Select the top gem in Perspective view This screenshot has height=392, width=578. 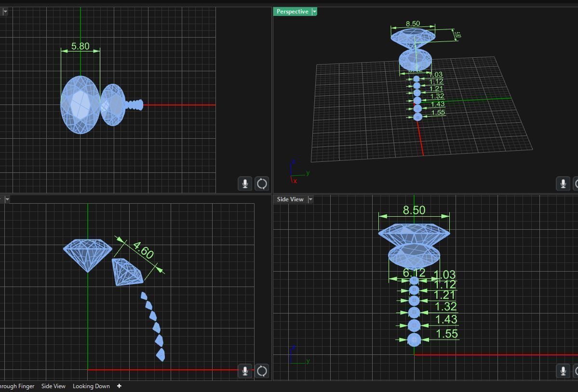tap(413, 38)
